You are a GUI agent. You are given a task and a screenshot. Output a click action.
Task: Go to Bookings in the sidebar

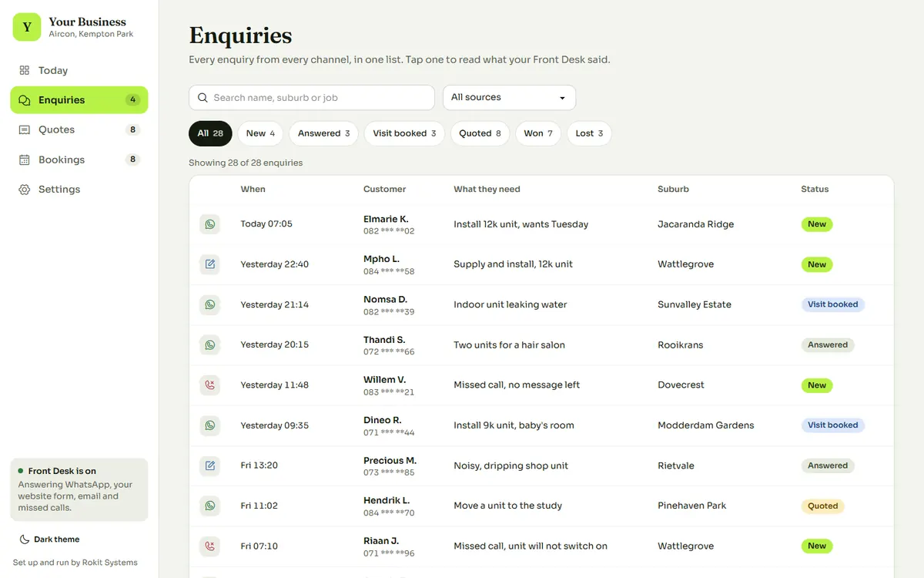click(79, 160)
